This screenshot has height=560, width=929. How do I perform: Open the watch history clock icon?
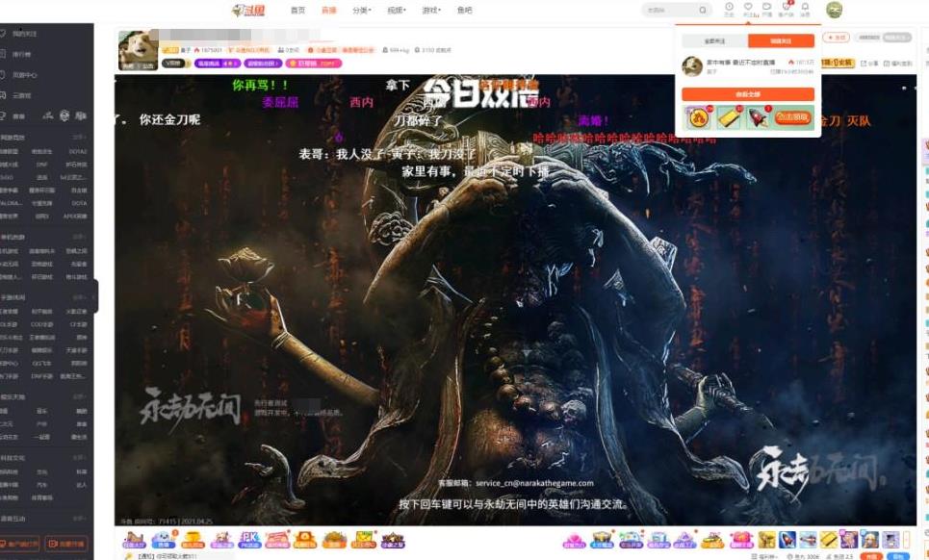pyautogui.click(x=730, y=7)
